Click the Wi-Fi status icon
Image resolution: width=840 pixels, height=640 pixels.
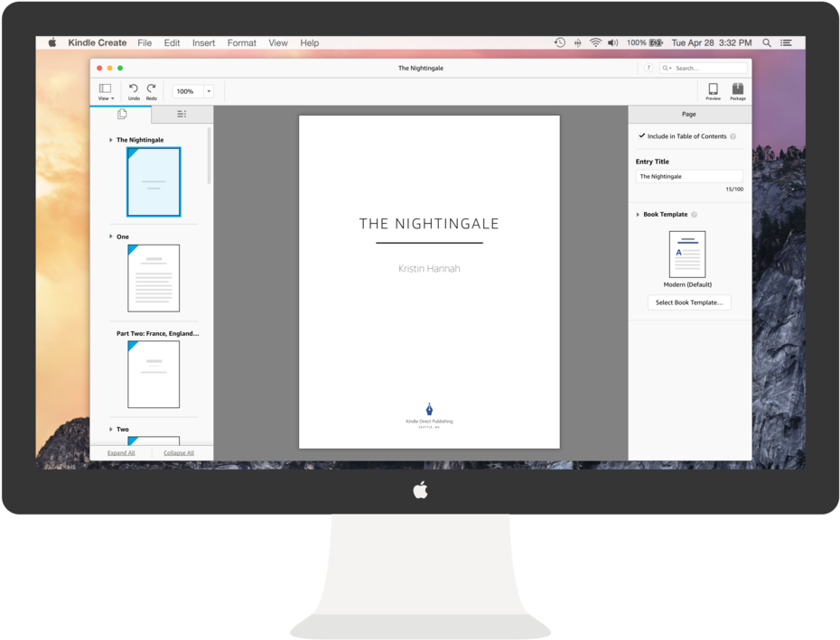pos(595,42)
